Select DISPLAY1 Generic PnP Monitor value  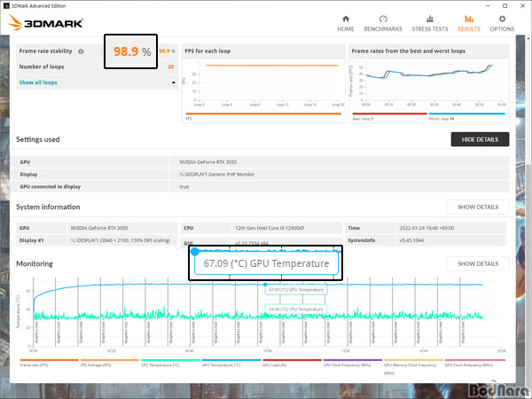[217, 175]
